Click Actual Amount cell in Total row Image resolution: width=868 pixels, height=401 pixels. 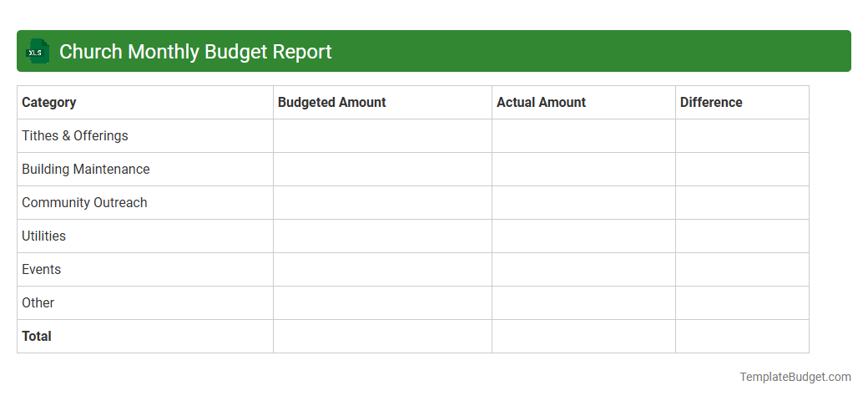pyautogui.click(x=583, y=336)
